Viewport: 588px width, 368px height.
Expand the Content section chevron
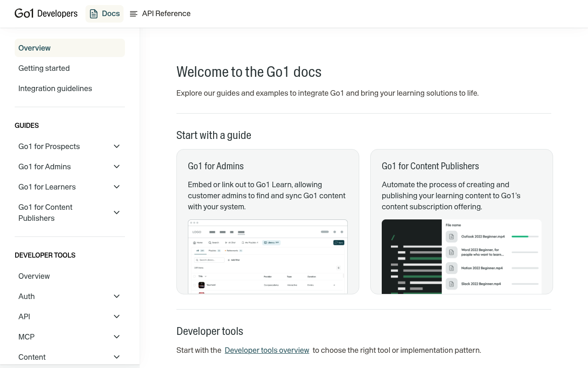point(117,357)
